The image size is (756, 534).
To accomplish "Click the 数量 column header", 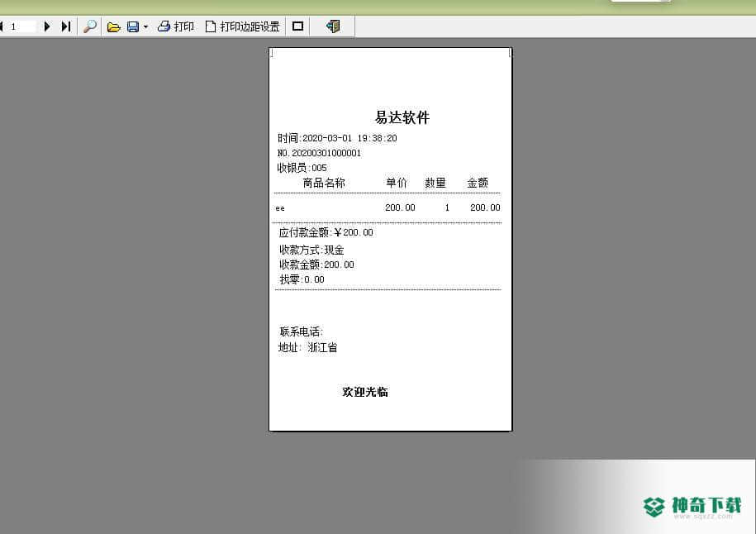I will coord(435,183).
